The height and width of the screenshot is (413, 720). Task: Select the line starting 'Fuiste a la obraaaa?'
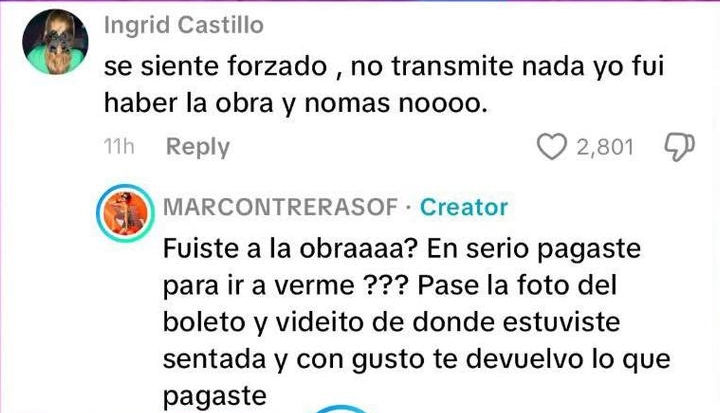402,249
